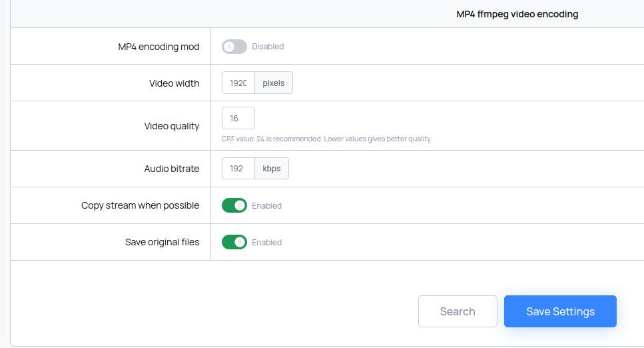The image size is (644, 348).
Task: Turn off Save original files toggle
Action: tap(234, 242)
